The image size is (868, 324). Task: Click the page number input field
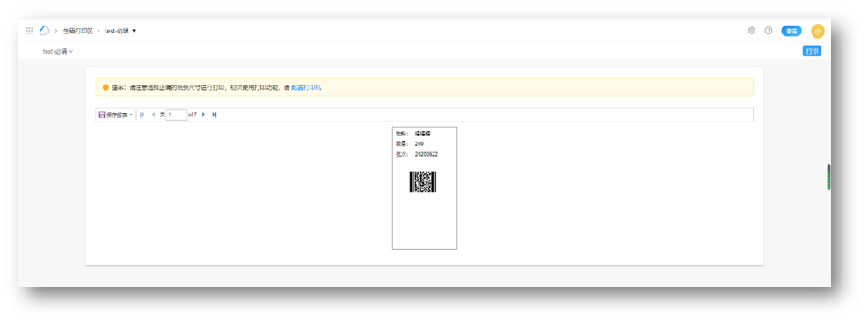(177, 114)
